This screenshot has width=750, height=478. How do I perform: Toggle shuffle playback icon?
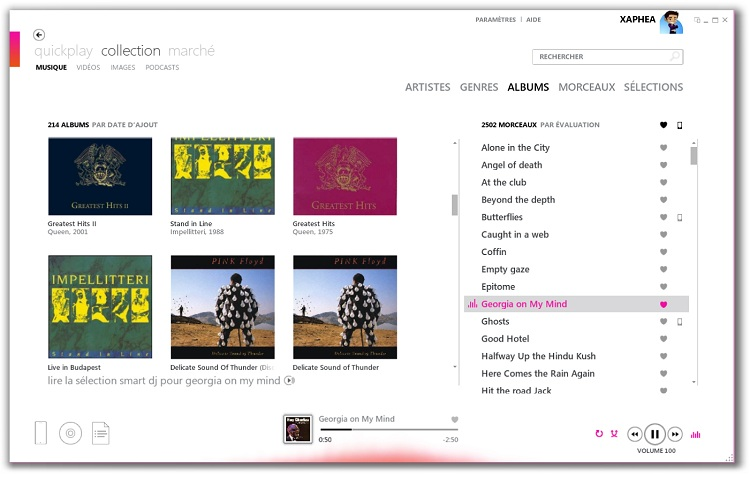(x=614, y=434)
